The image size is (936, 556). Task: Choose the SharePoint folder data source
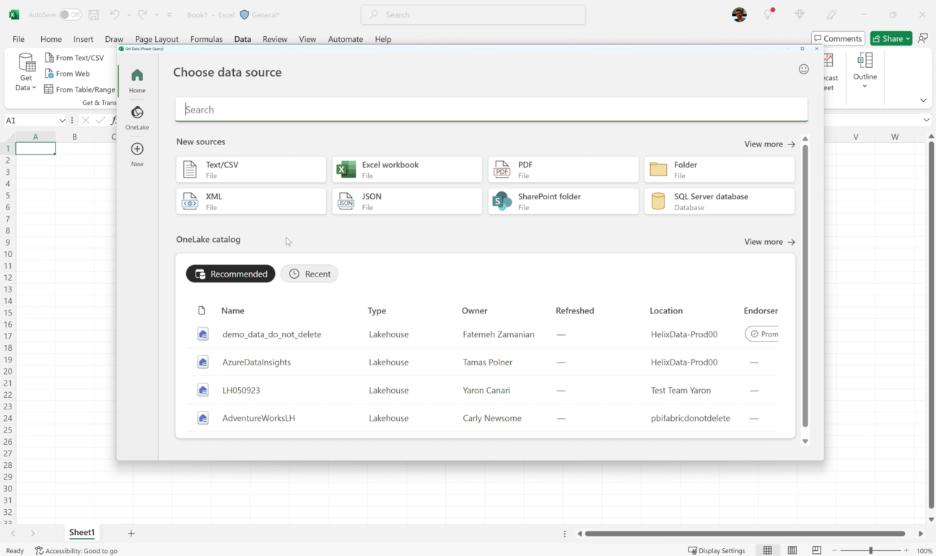pos(563,201)
